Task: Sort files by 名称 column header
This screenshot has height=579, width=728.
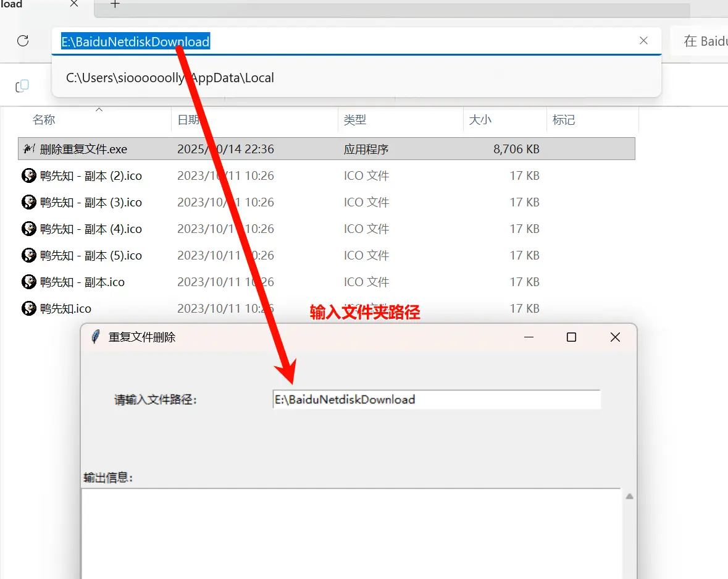Action: click(44, 120)
